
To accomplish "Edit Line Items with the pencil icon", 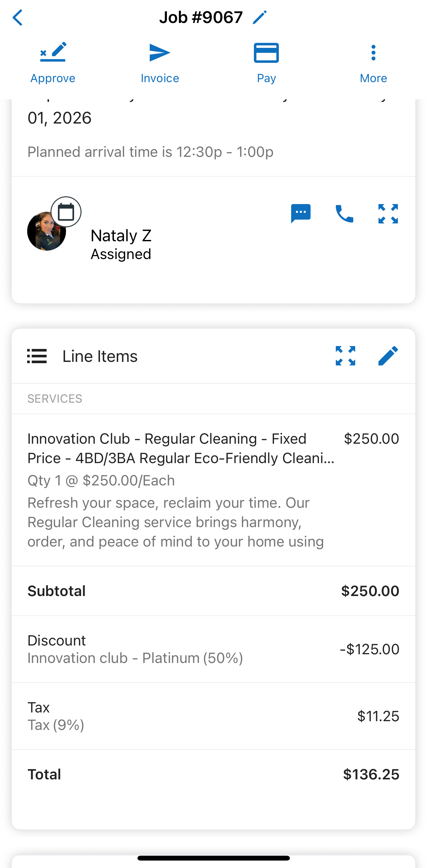I will (388, 356).
